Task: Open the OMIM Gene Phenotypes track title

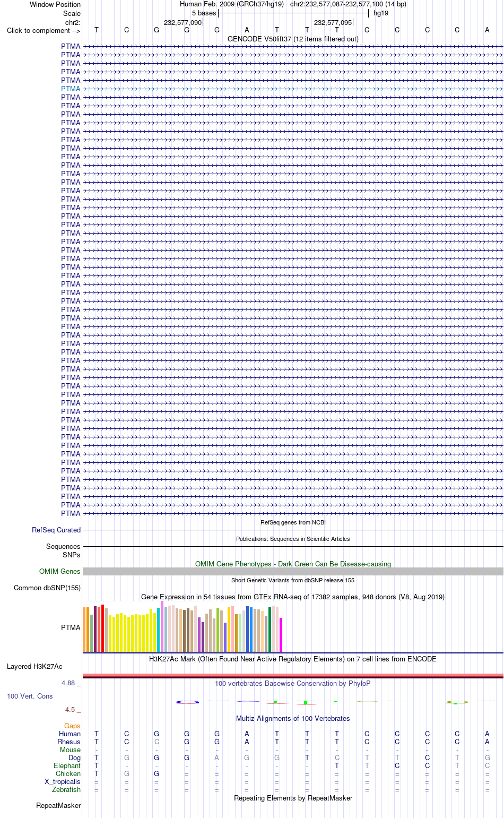Action: [x=293, y=564]
